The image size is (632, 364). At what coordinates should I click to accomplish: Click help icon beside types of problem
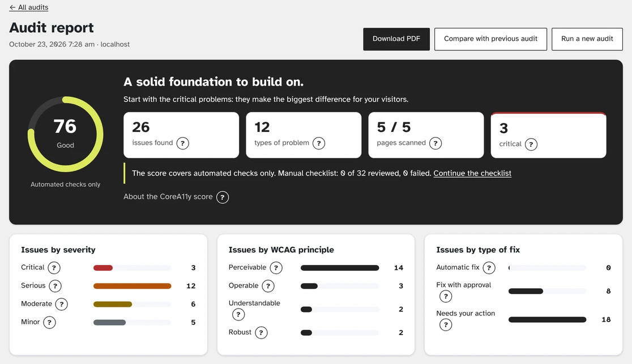[x=319, y=143]
